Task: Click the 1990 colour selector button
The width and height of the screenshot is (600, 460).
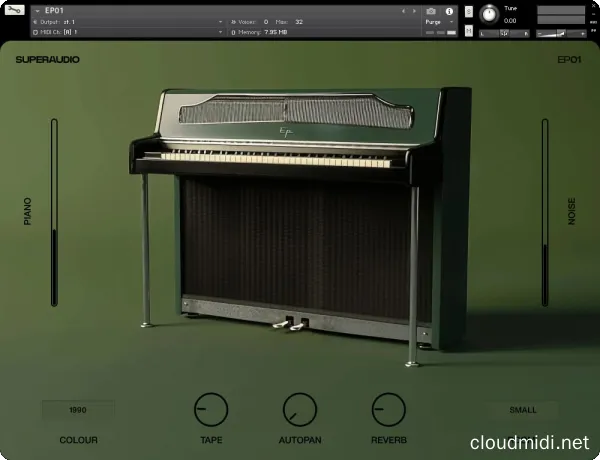Action: pyautogui.click(x=78, y=410)
